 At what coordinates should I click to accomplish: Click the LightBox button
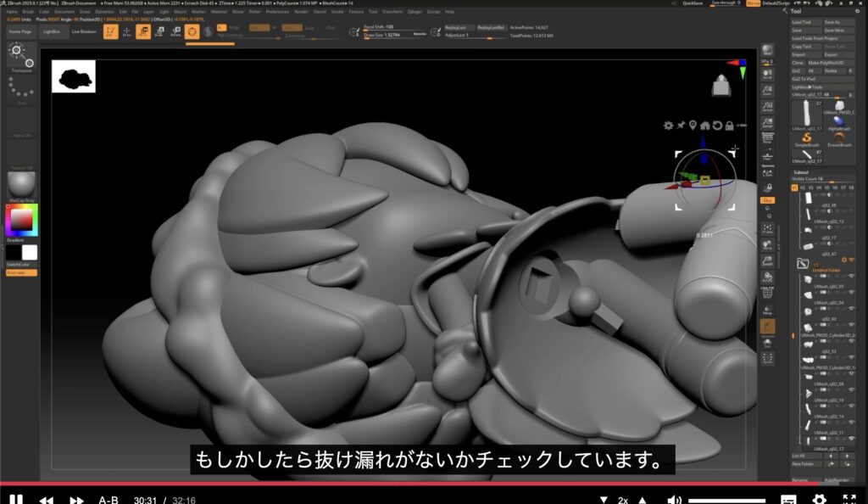click(52, 31)
